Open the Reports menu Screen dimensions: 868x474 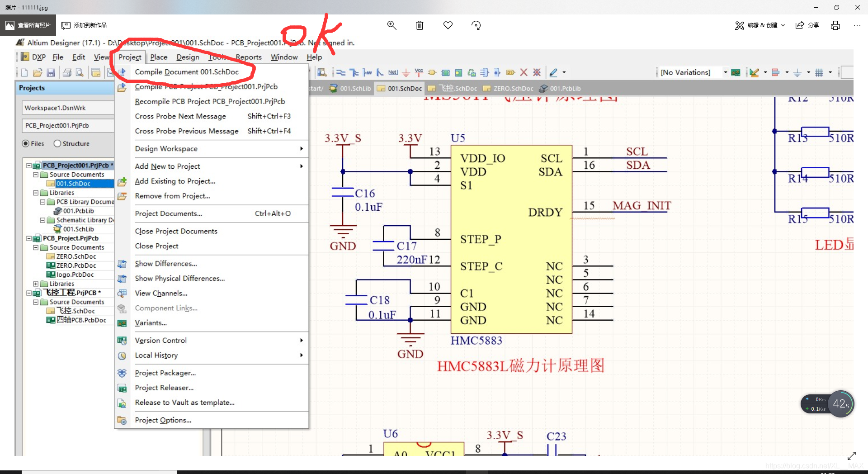click(249, 57)
